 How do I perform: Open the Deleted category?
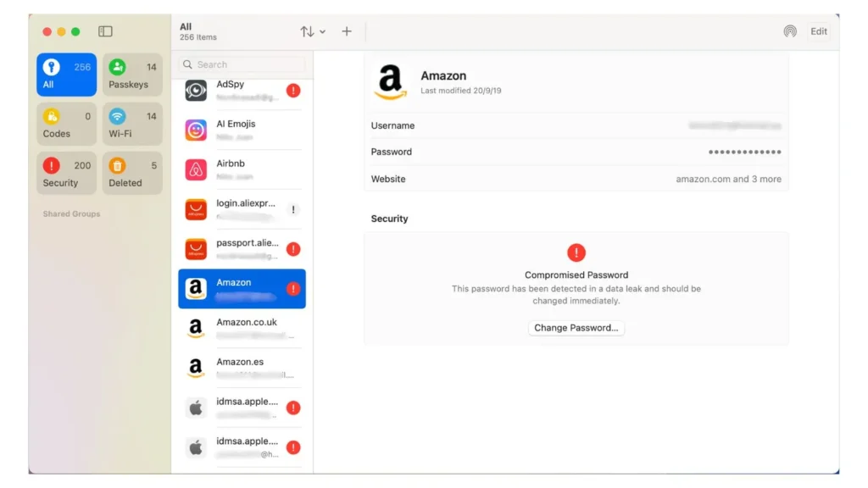132,173
